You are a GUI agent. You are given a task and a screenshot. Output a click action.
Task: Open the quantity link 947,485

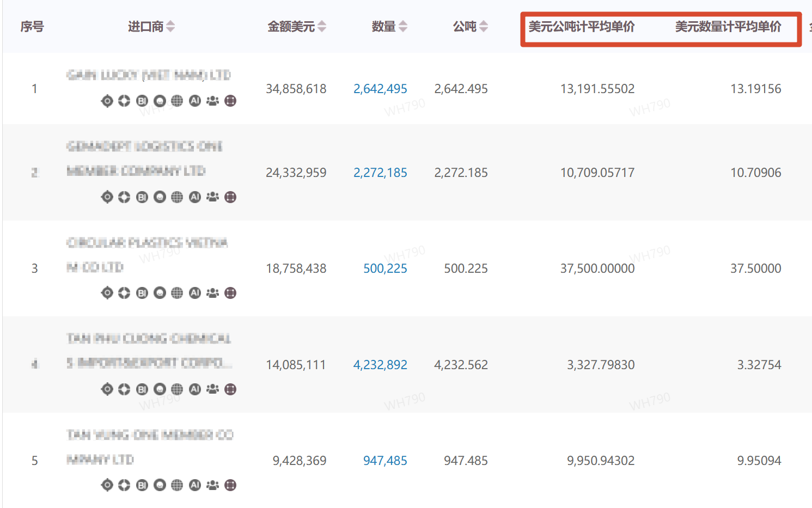pos(385,461)
